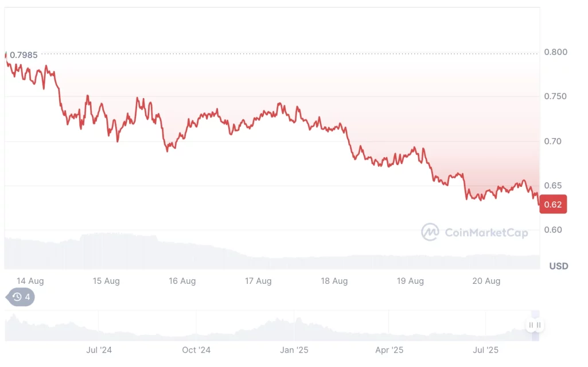Click the history clock icon badge
The width and height of the screenshot is (588, 367).
(x=17, y=297)
